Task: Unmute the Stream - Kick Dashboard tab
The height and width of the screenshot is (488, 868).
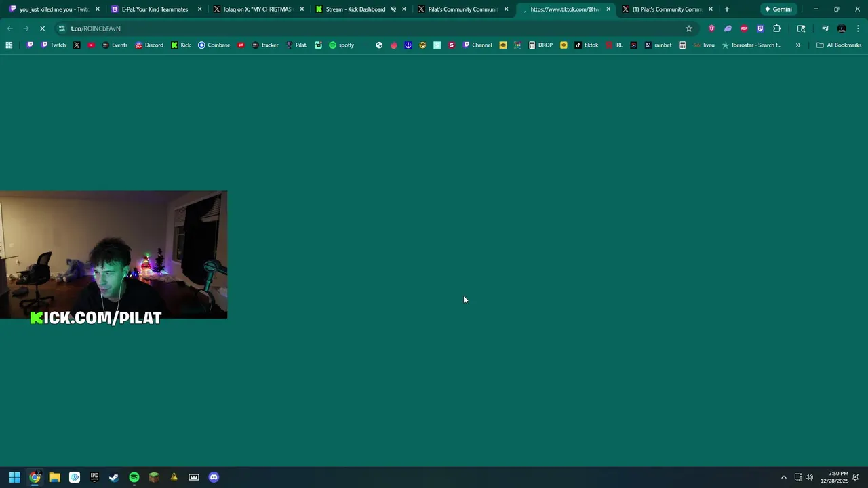Action: [x=393, y=9]
